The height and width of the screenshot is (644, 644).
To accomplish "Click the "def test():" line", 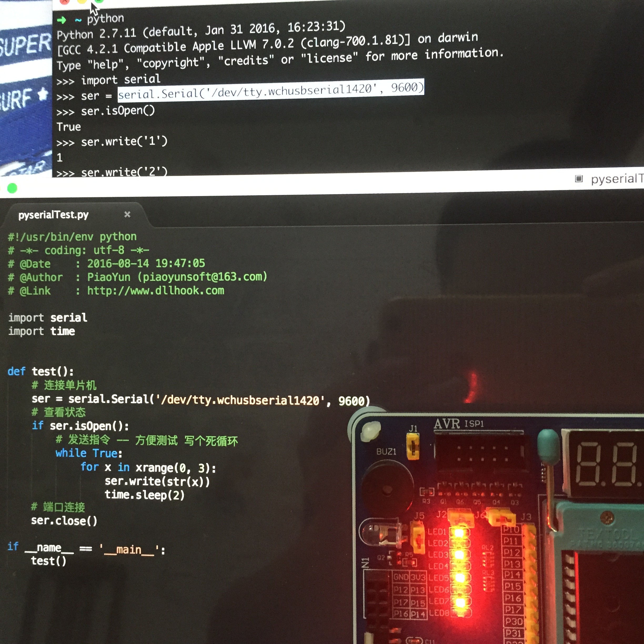I will coord(40,371).
